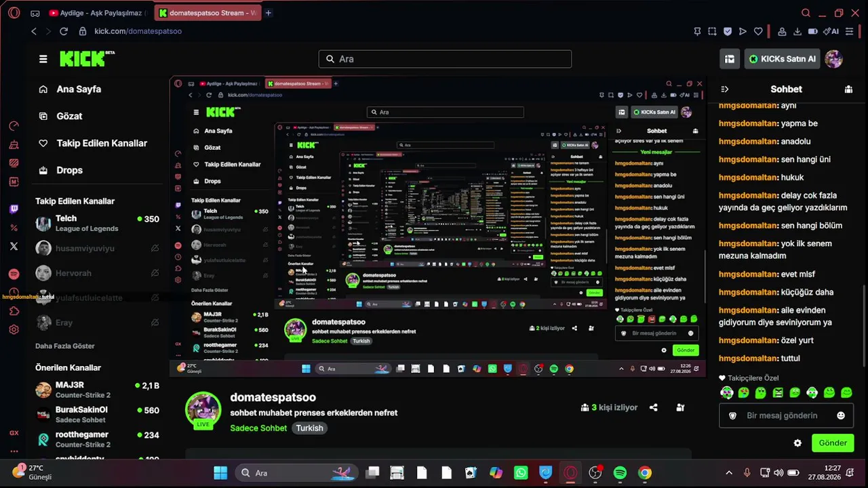The height and width of the screenshot is (488, 868).
Task: Focus the outer Kick 'Ara' search field
Action: pos(445,59)
